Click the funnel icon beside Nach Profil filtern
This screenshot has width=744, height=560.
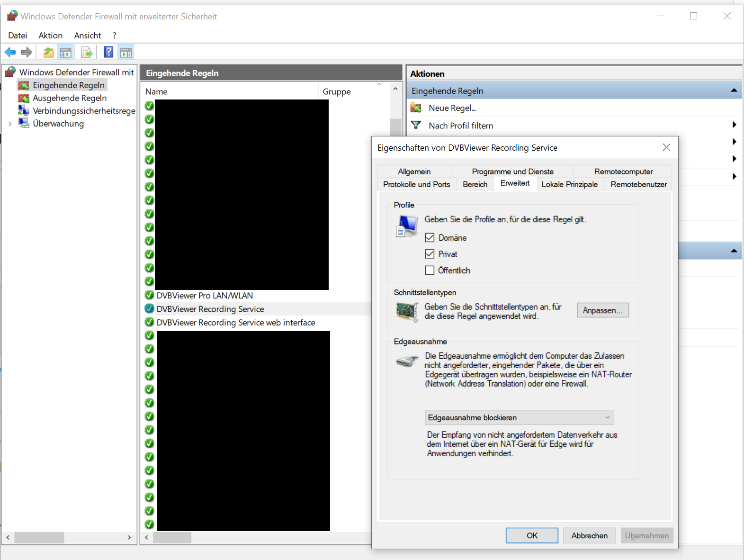416,125
